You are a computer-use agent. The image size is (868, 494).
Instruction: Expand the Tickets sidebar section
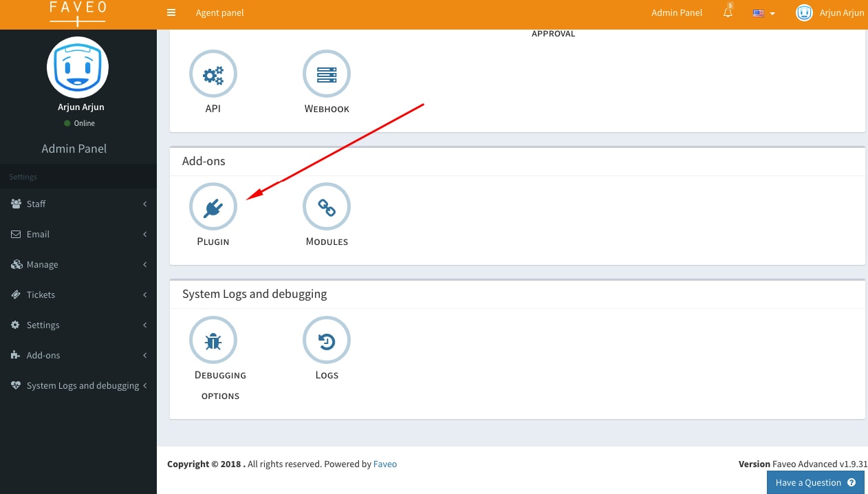(x=40, y=294)
